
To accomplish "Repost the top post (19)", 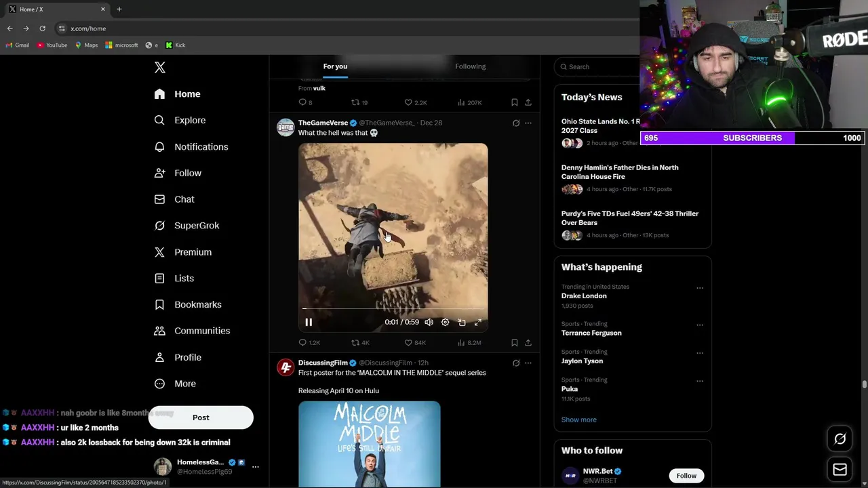I will click(359, 102).
